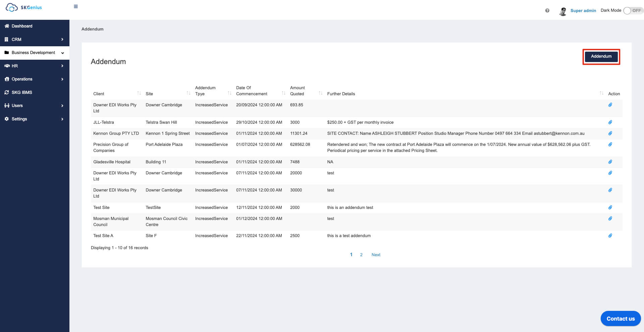Viewport: 644px width, 332px height.
Task: Click the Gladesville Hospital client cell
Action: 112,162
